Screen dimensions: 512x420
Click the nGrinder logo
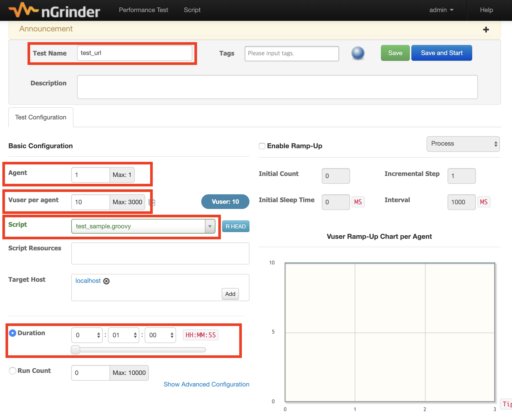pos(55,10)
